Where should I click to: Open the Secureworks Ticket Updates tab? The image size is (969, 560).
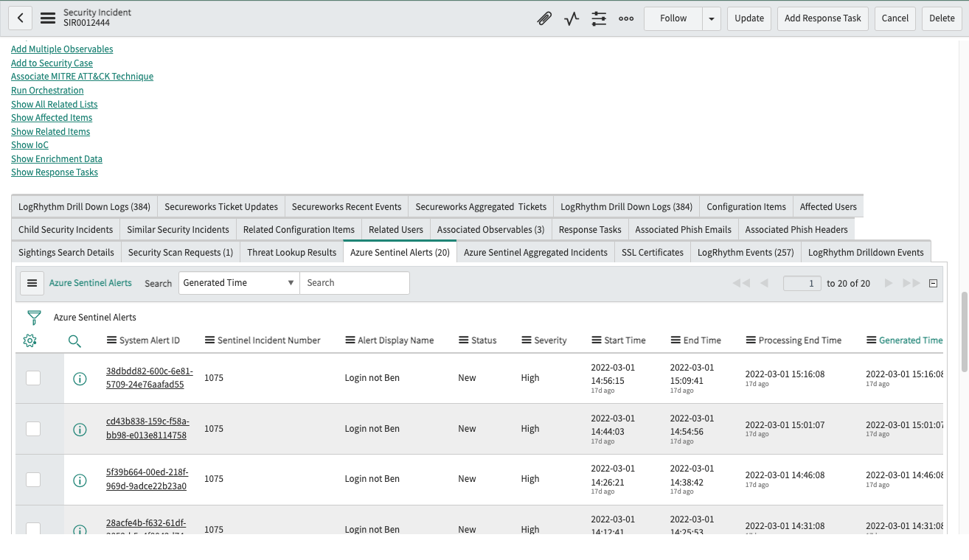pyautogui.click(x=221, y=206)
